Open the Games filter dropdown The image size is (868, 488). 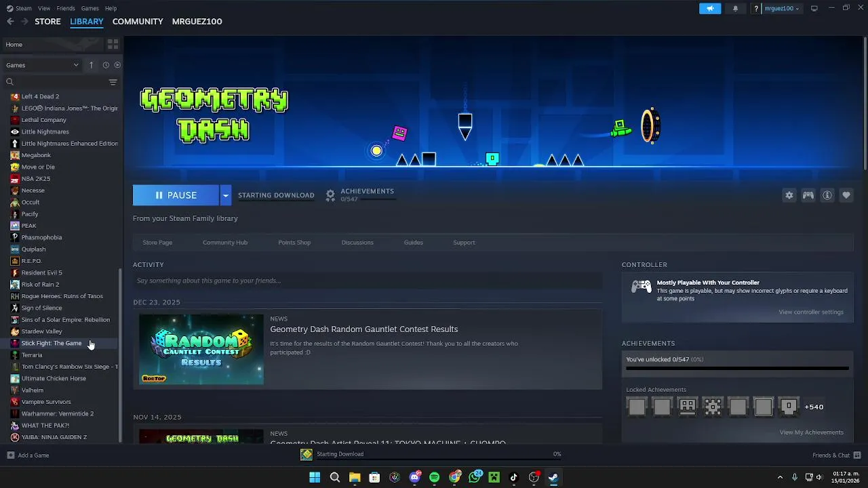[42, 65]
